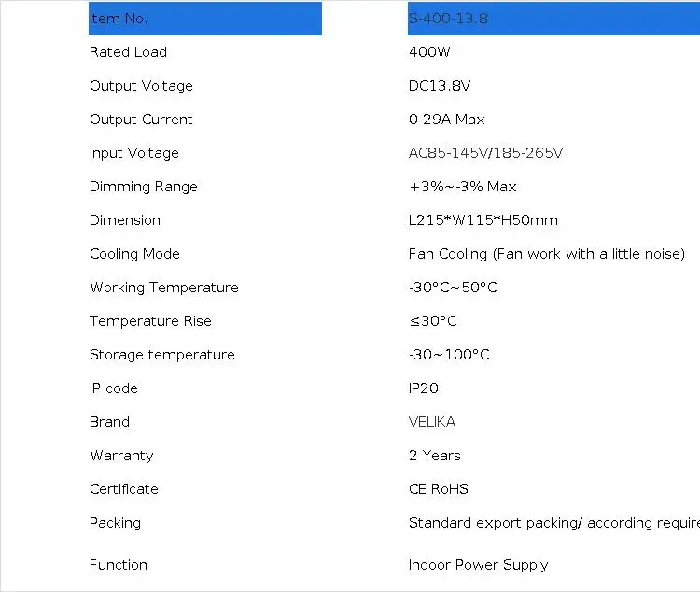Click the highlighted "Item No." header cell
The height and width of the screenshot is (592, 700).
[204, 19]
